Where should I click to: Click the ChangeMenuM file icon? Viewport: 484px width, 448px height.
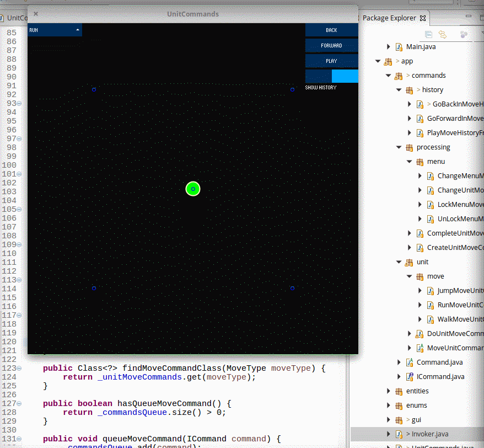click(x=431, y=176)
